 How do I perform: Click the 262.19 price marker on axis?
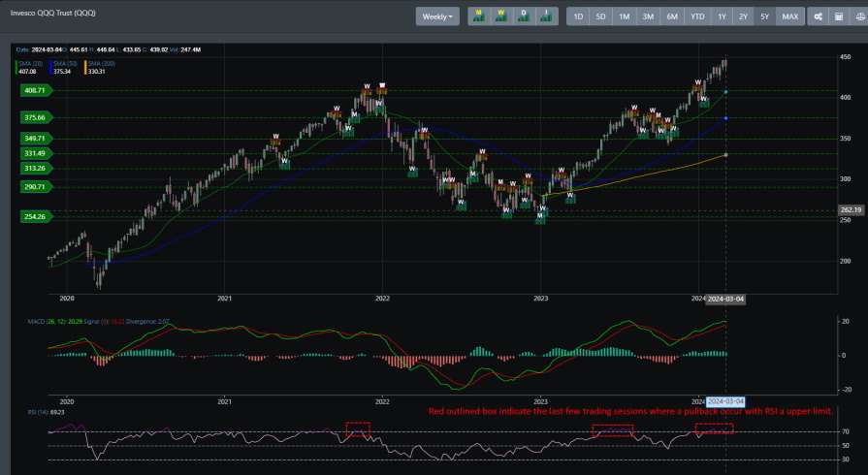point(851,209)
